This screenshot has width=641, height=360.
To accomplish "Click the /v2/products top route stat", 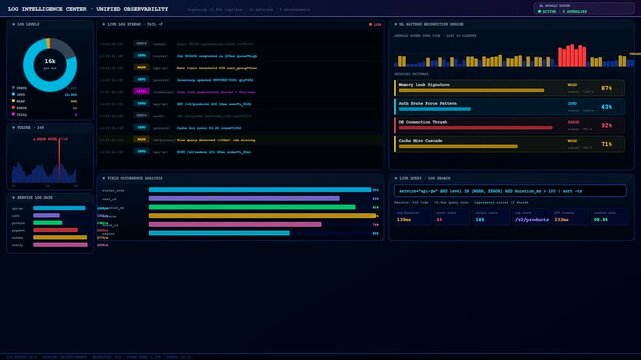I will 532,220.
